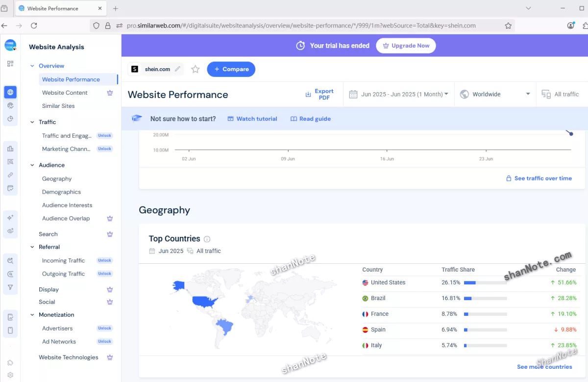Click pencil edit icon next to shein.com
The height and width of the screenshot is (382, 588).
pyautogui.click(x=177, y=69)
